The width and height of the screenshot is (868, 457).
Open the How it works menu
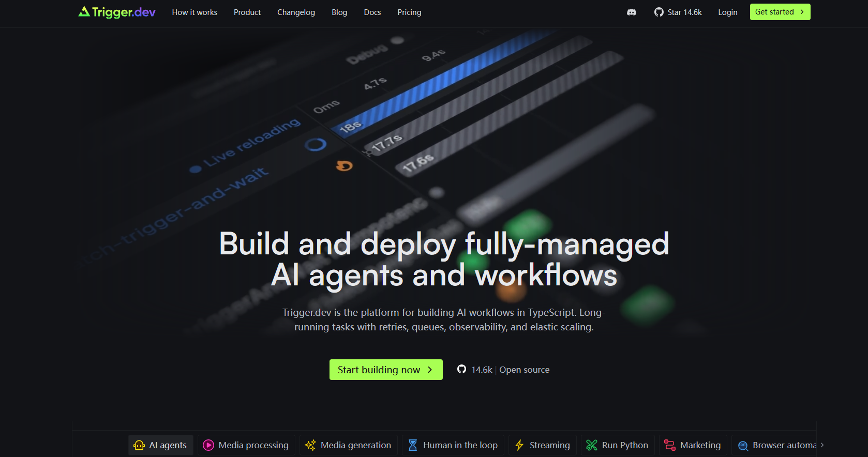194,12
